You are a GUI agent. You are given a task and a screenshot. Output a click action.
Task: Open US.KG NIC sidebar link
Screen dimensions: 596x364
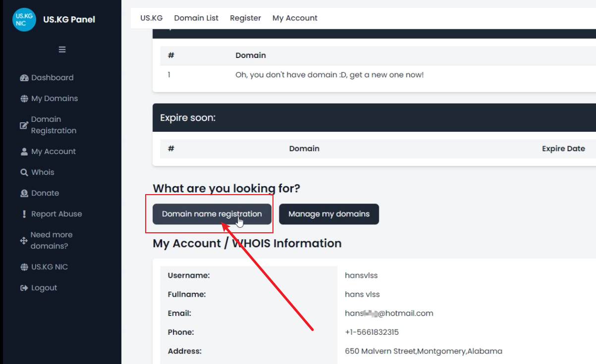coord(49,267)
